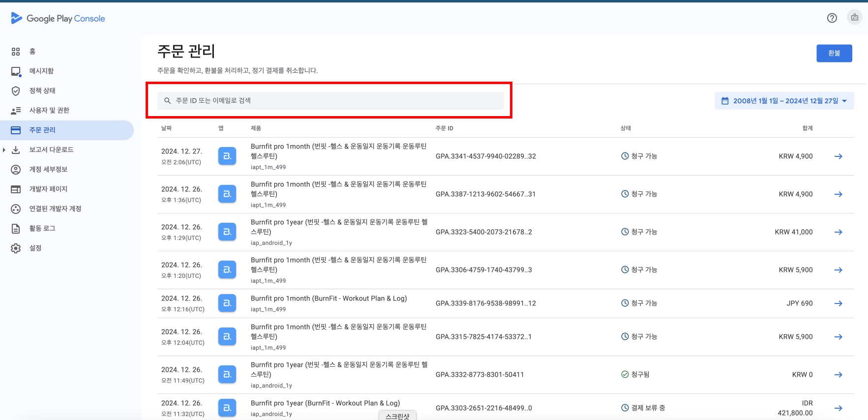Open arrow for the KRW 0 order

(x=838, y=375)
